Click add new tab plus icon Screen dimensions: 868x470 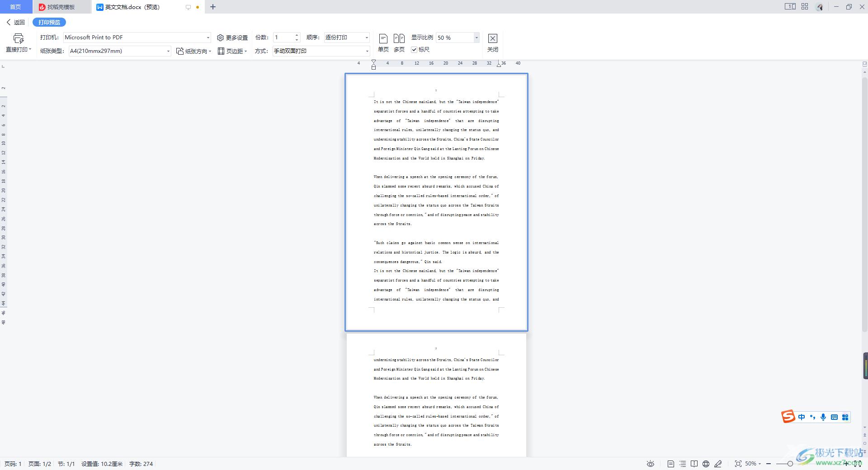click(213, 7)
